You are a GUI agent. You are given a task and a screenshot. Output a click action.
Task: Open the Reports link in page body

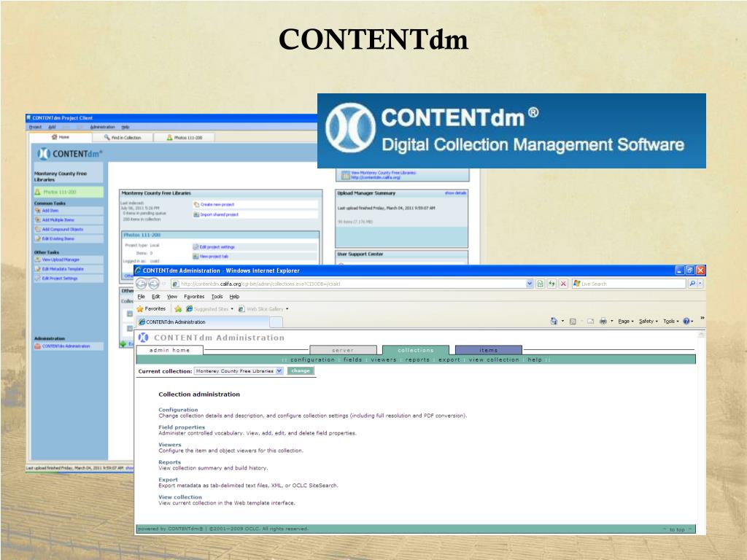[x=169, y=462]
